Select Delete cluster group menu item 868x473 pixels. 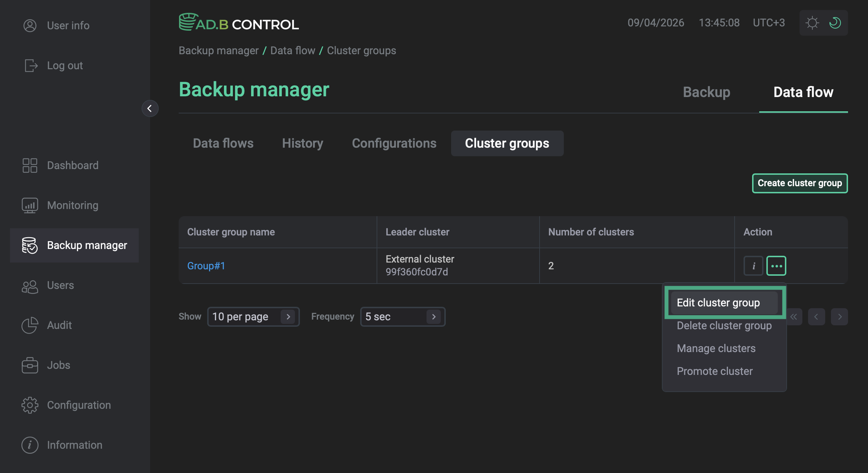tap(724, 326)
